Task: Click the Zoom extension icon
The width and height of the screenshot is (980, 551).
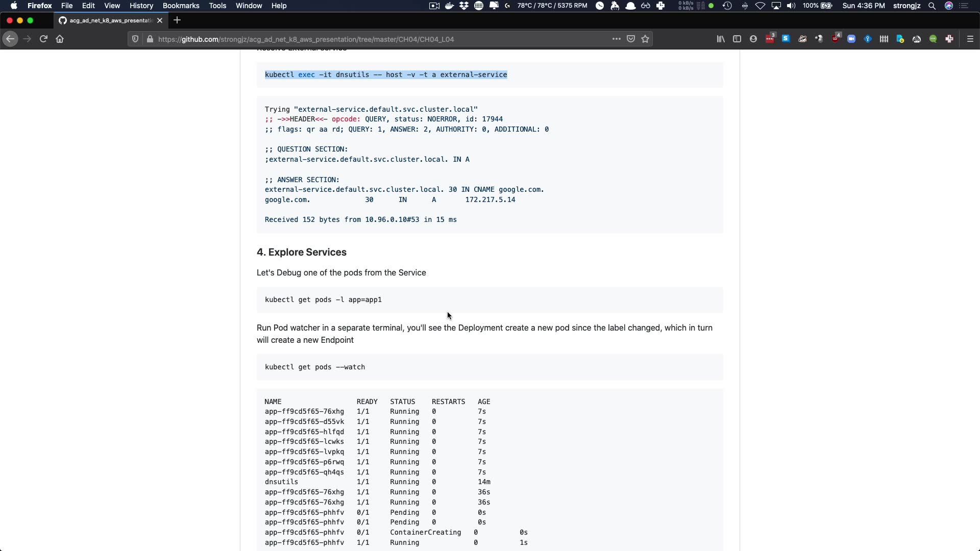Action: 851,39
